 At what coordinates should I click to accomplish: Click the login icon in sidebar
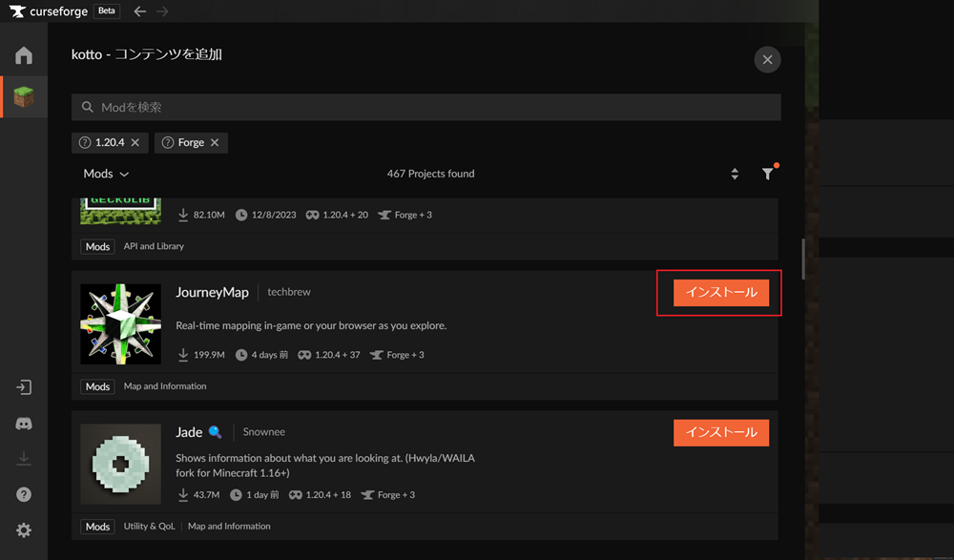[x=24, y=387]
